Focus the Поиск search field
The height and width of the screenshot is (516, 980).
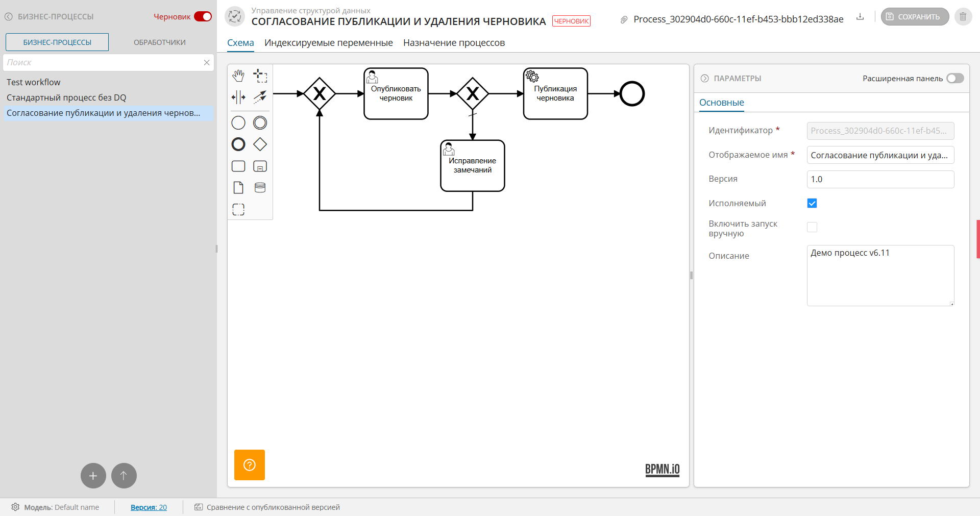tap(102, 62)
